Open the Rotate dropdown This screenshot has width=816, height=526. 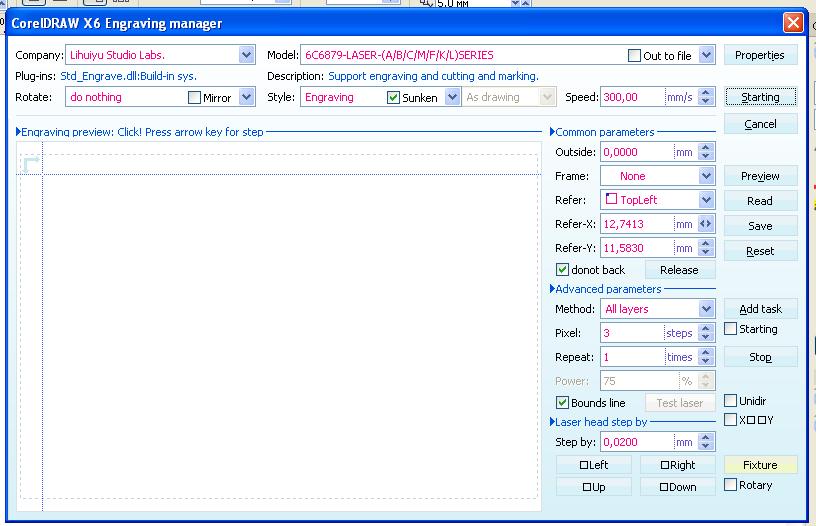tap(247, 97)
